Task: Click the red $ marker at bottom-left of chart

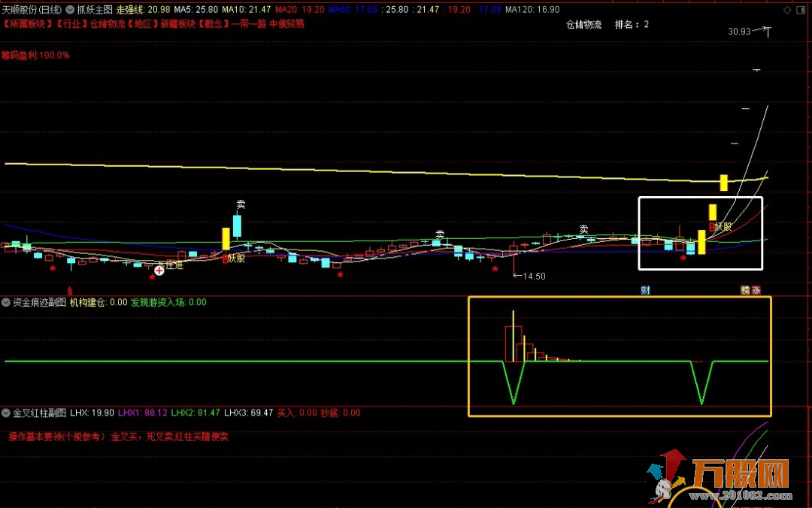Action: [x=69, y=290]
